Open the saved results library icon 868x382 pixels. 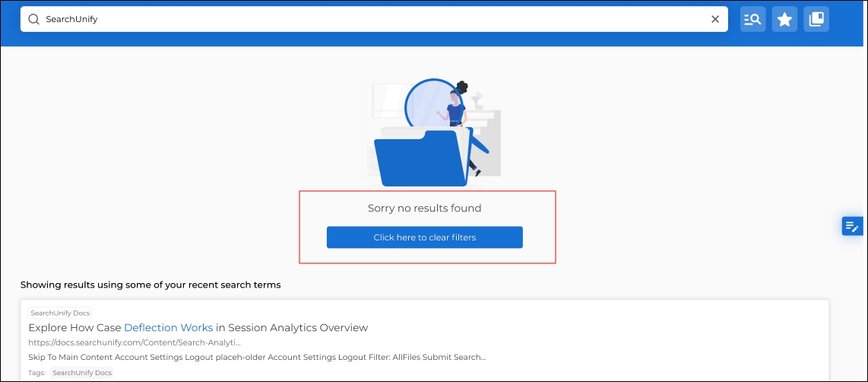point(816,20)
